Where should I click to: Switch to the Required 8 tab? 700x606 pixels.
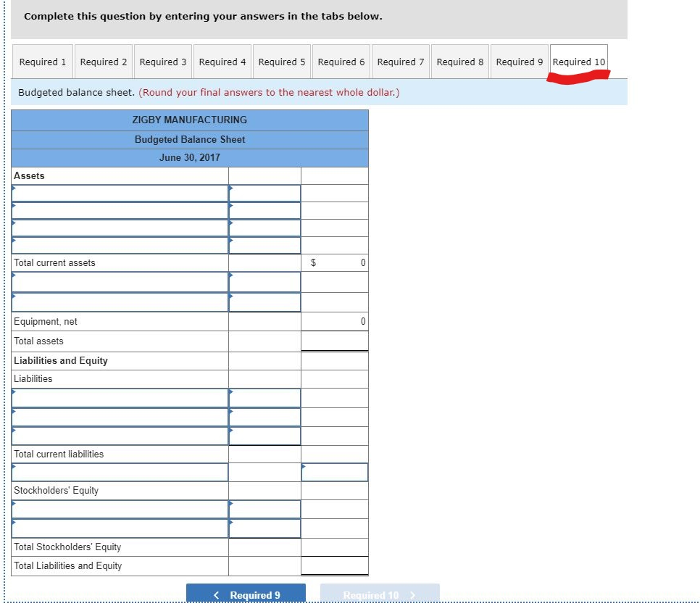(x=460, y=62)
